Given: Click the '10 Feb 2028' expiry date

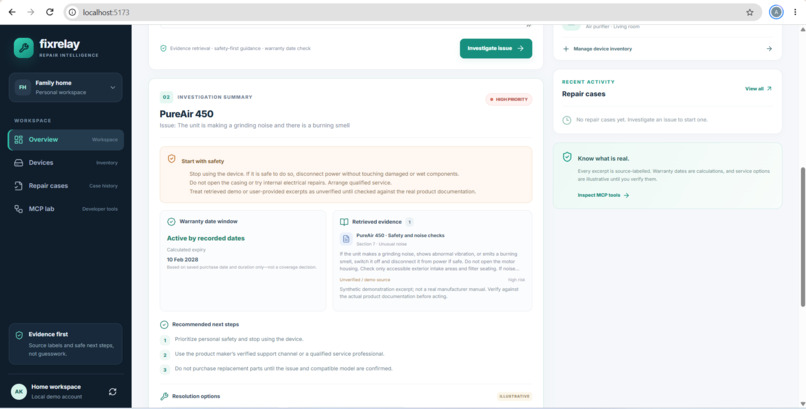Looking at the screenshot, I should (182, 259).
